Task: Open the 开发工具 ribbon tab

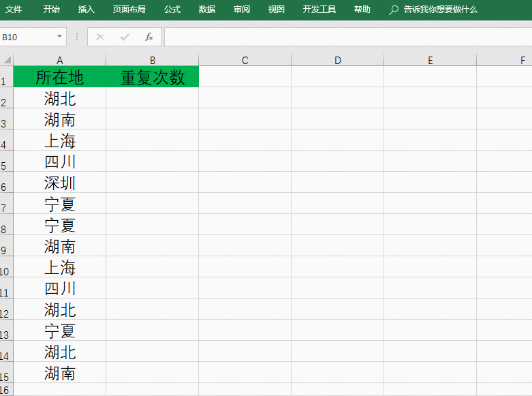Action: click(x=319, y=9)
